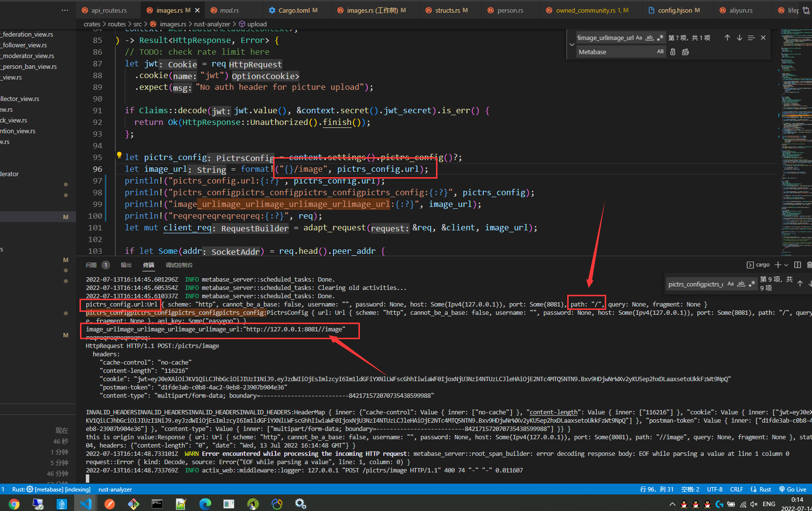Select the cargo terminal session

point(759,265)
